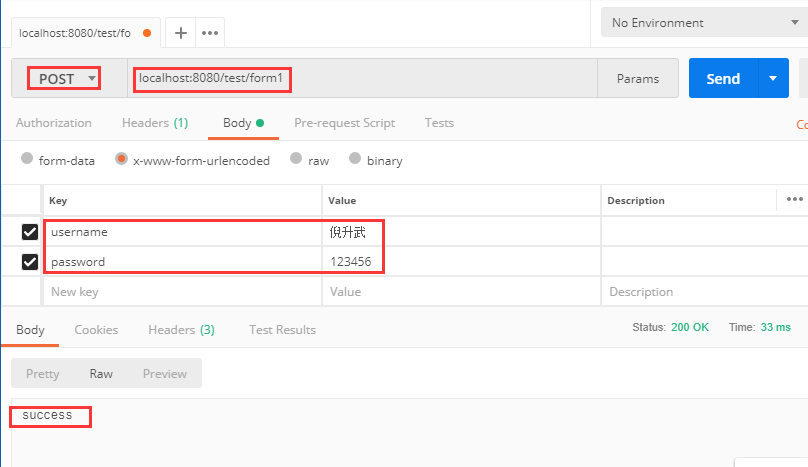Switch response view to Pretty
This screenshot has height=467, width=808.
(43, 374)
